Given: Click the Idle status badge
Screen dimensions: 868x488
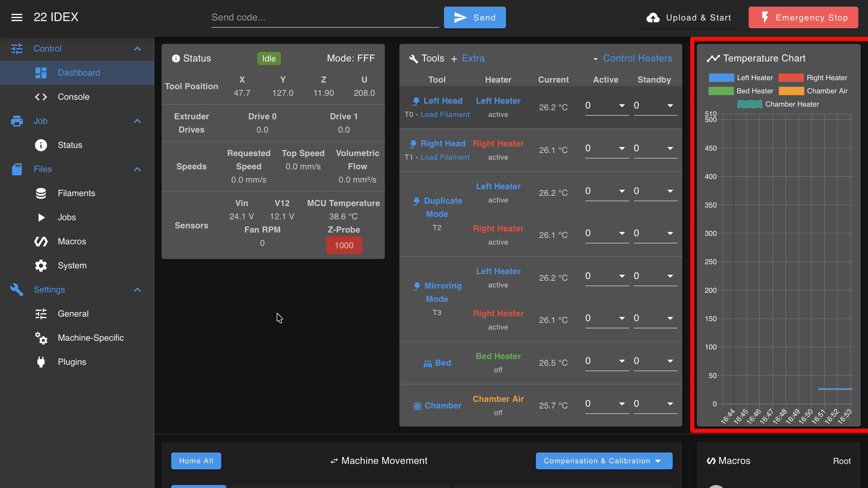Looking at the screenshot, I should 269,59.
